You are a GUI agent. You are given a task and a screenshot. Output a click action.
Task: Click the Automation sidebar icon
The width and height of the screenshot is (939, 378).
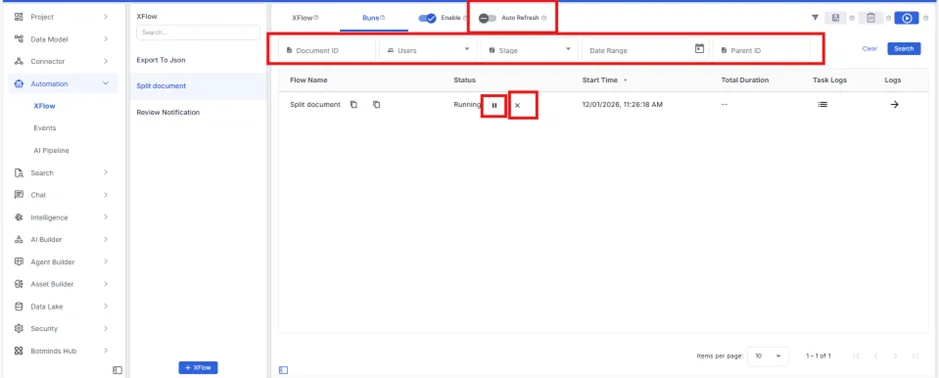[19, 84]
